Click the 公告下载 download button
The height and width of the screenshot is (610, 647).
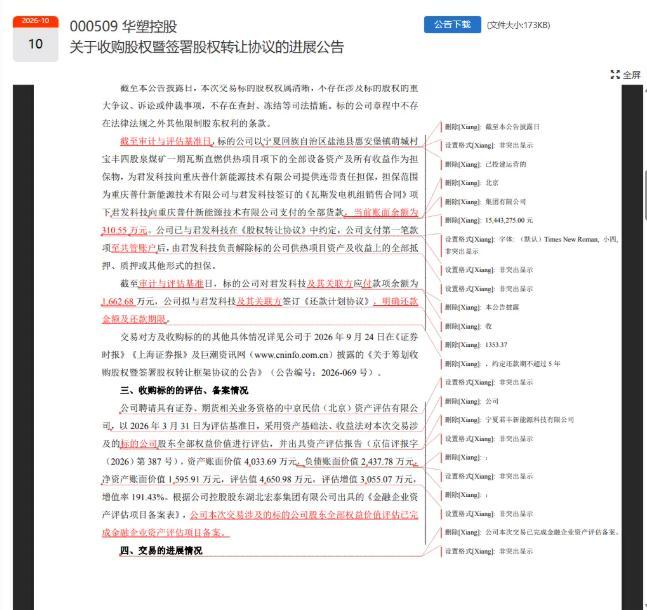click(452, 24)
